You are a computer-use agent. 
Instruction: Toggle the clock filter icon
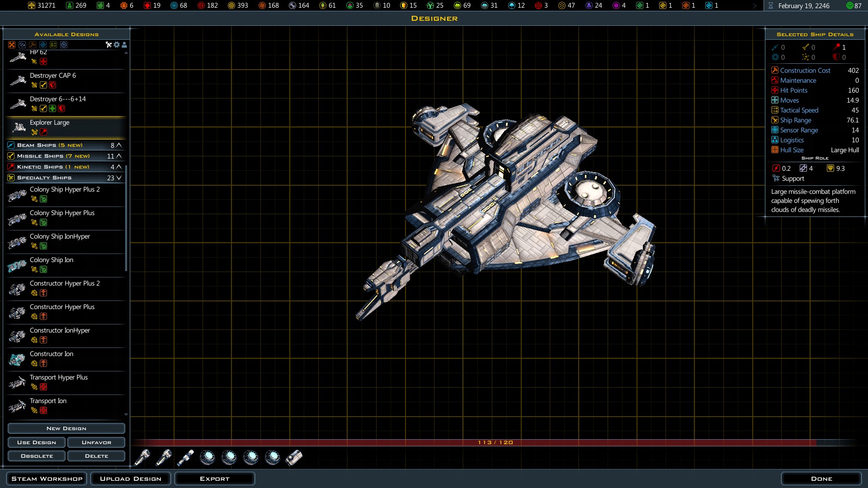click(64, 45)
